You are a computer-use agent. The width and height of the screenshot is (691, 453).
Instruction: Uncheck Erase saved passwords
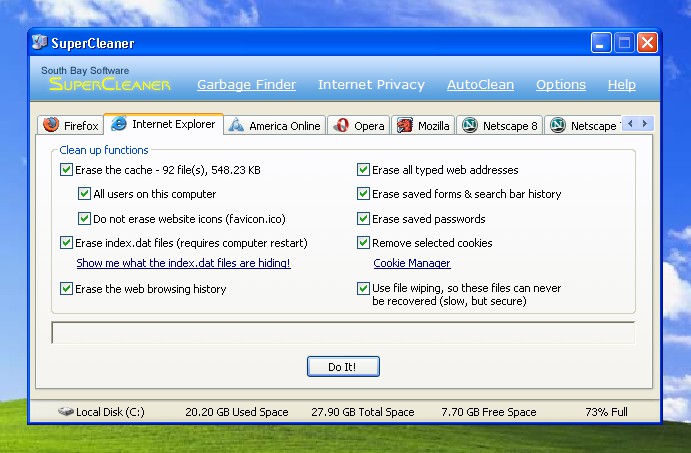(x=363, y=219)
